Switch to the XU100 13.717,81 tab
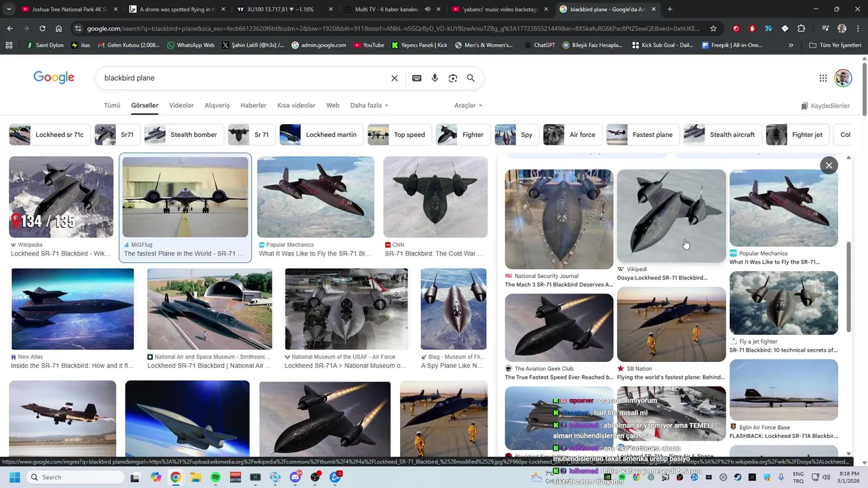Image resolution: width=868 pixels, height=488 pixels. pyautogui.click(x=285, y=9)
